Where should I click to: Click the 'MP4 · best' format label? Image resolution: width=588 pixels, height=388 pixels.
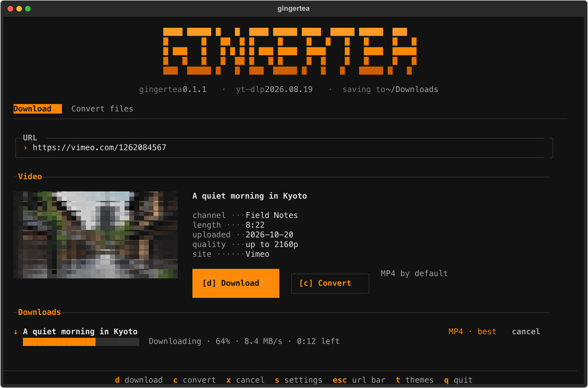472,332
